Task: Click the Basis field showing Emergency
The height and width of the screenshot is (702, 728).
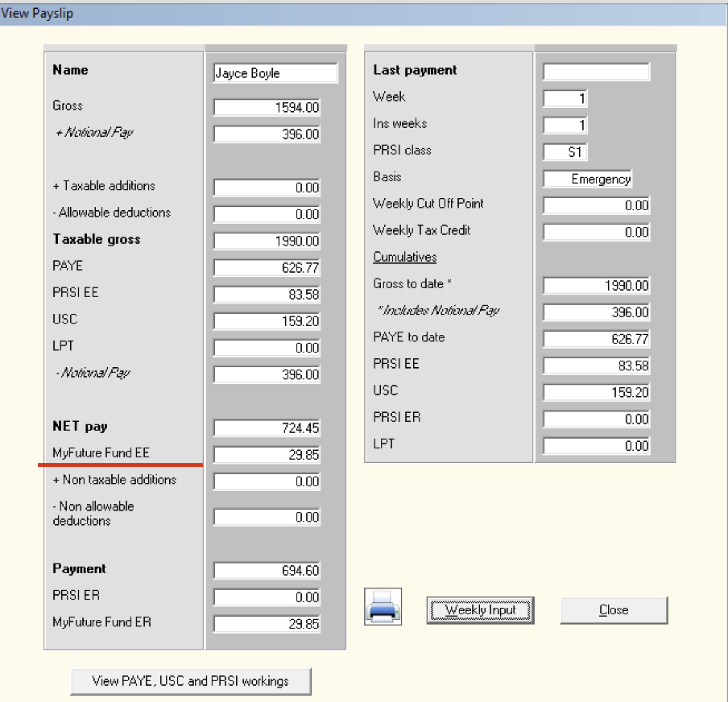Action: 588,179
